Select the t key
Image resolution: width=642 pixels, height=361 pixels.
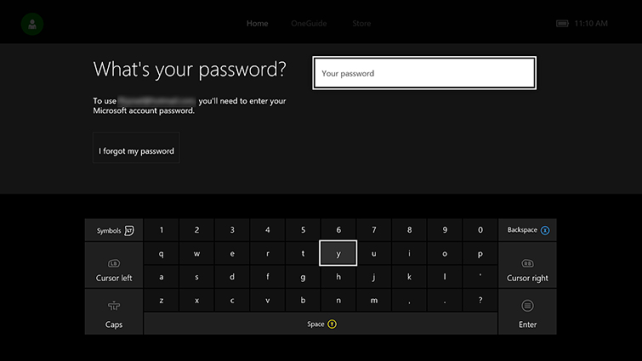point(303,253)
